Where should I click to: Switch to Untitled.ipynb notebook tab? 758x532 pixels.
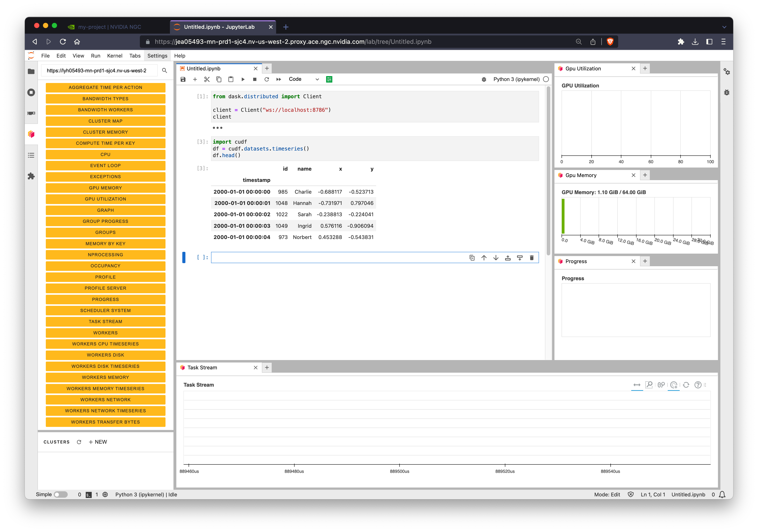pyautogui.click(x=219, y=69)
